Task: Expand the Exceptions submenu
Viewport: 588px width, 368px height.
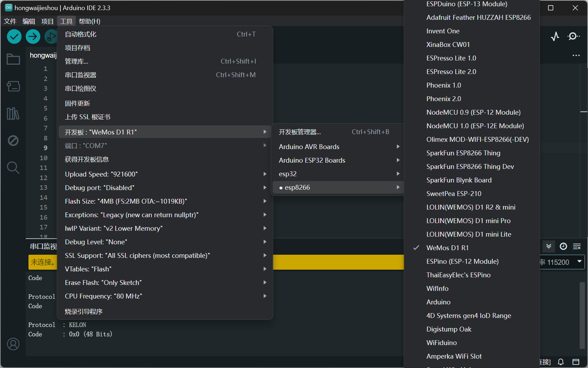Action: [x=165, y=215]
